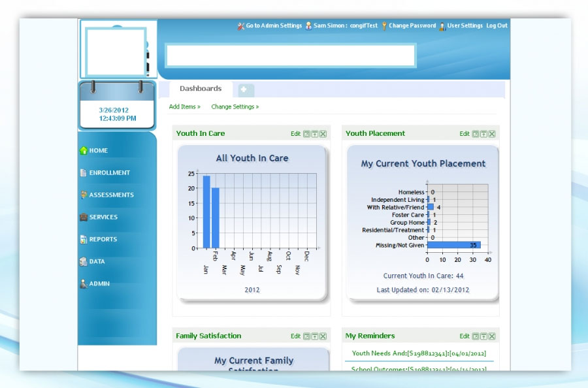588x388 pixels.
Task: Click the My Current Youth Placement chart title
Action: (423, 164)
